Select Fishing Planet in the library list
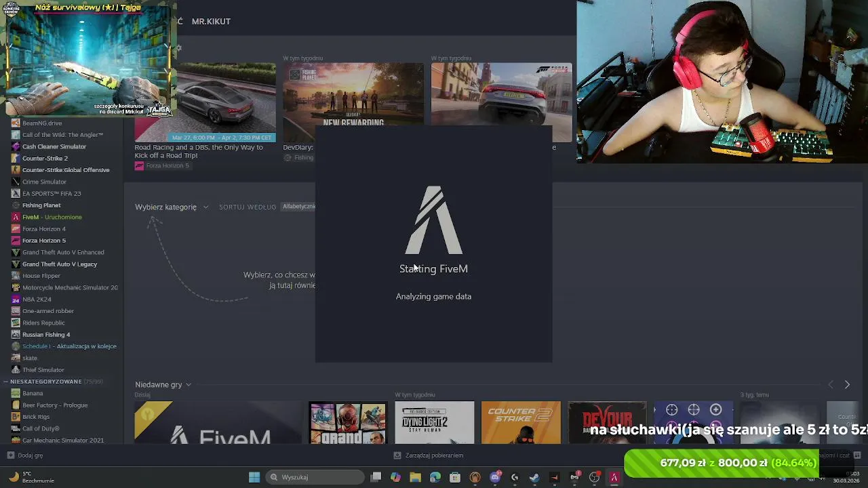This screenshot has width=868, height=488. pyautogui.click(x=41, y=205)
